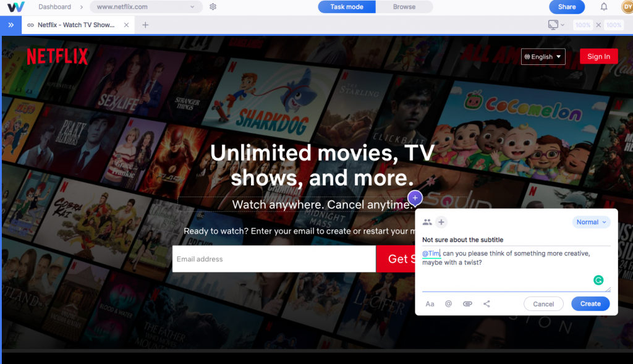Click the @Tim mention
Screen dimensions: 633x364
pyautogui.click(x=431, y=253)
